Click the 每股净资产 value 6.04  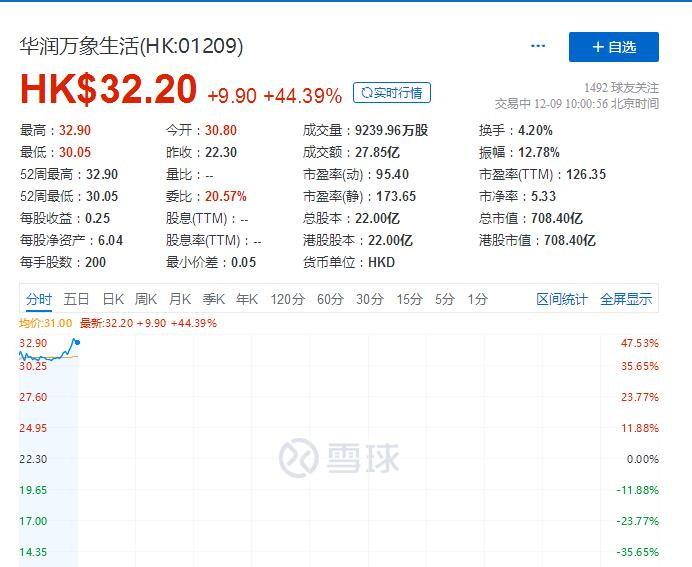(110, 240)
